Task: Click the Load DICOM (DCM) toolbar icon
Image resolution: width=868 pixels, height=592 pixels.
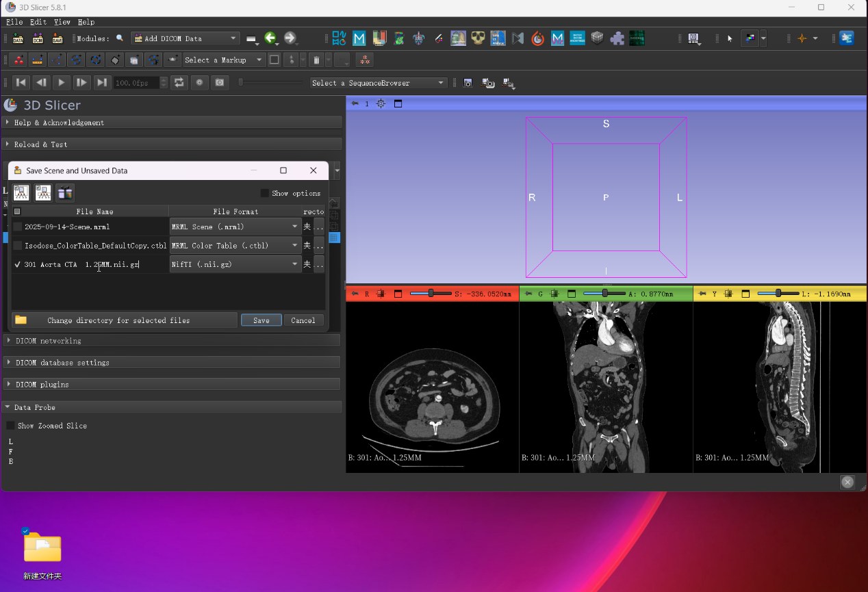Action: (x=38, y=38)
